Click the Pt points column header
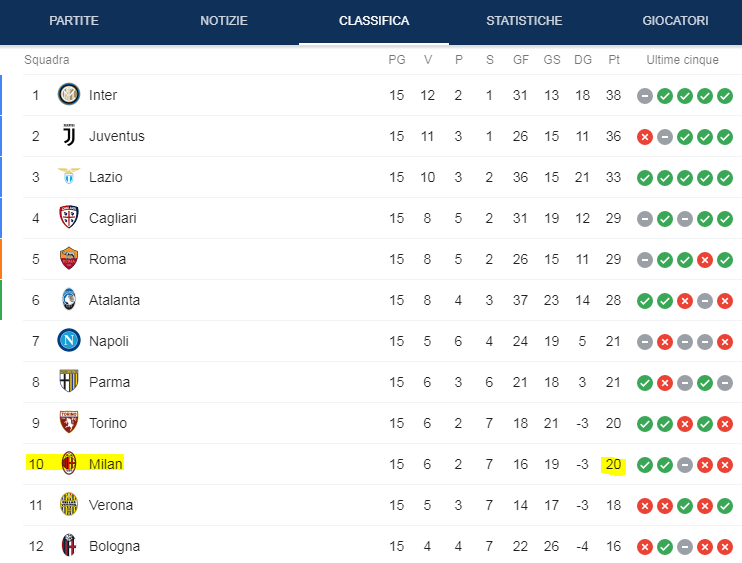 coord(613,60)
